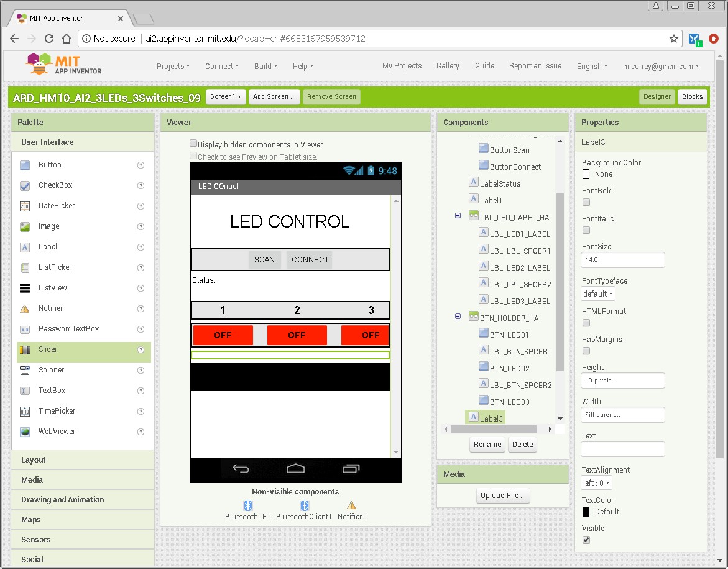The image size is (728, 569).
Task: Uncheck the Visible property checkbox
Action: click(586, 540)
